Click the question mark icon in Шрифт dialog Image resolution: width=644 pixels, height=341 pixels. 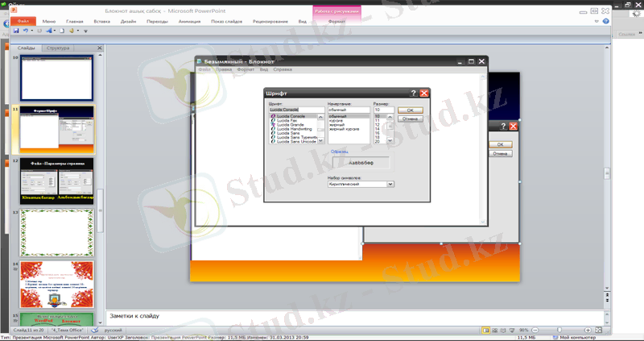413,93
